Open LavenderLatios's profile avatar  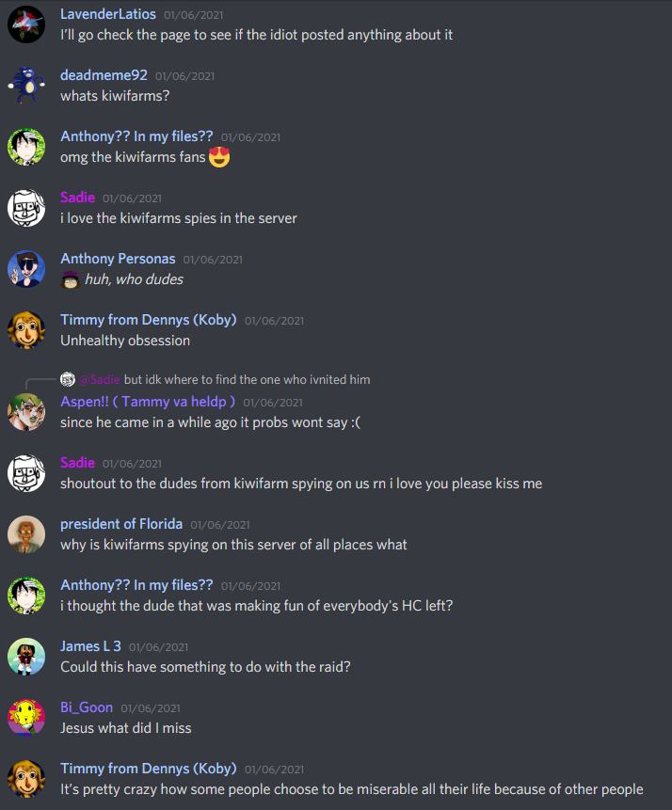point(26,24)
